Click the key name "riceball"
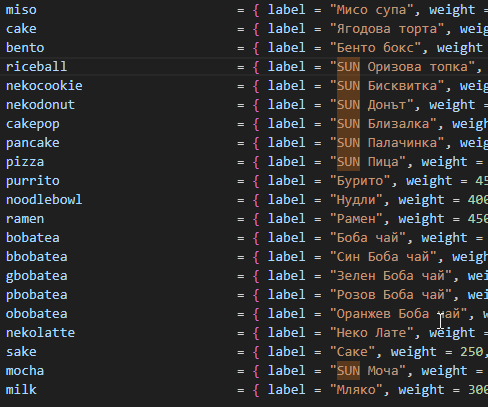Screen dimensions: 488x407 point(37,67)
